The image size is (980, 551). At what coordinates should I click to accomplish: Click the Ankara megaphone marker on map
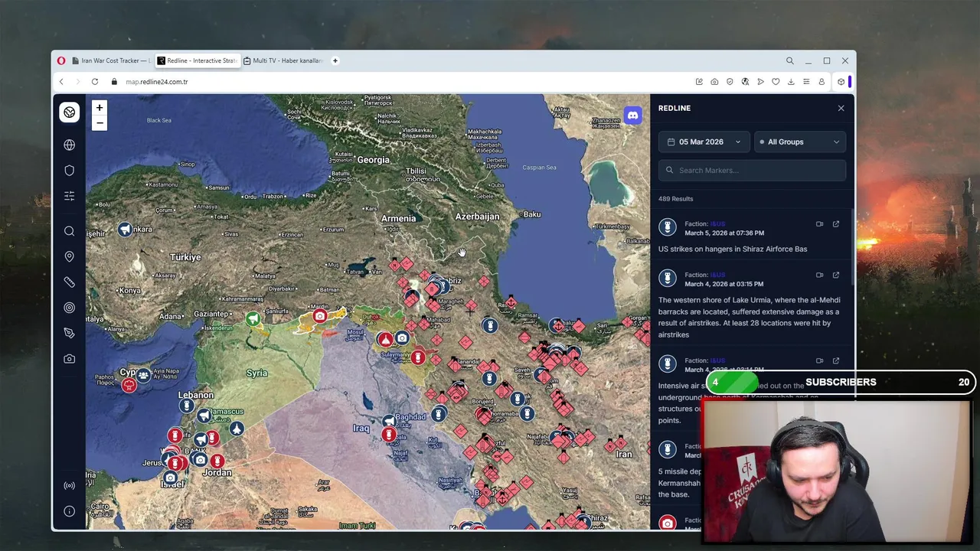[125, 230]
